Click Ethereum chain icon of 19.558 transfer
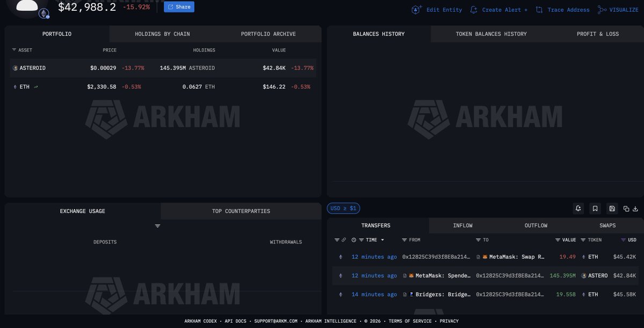The height and width of the screenshot is (328, 644). point(340,295)
